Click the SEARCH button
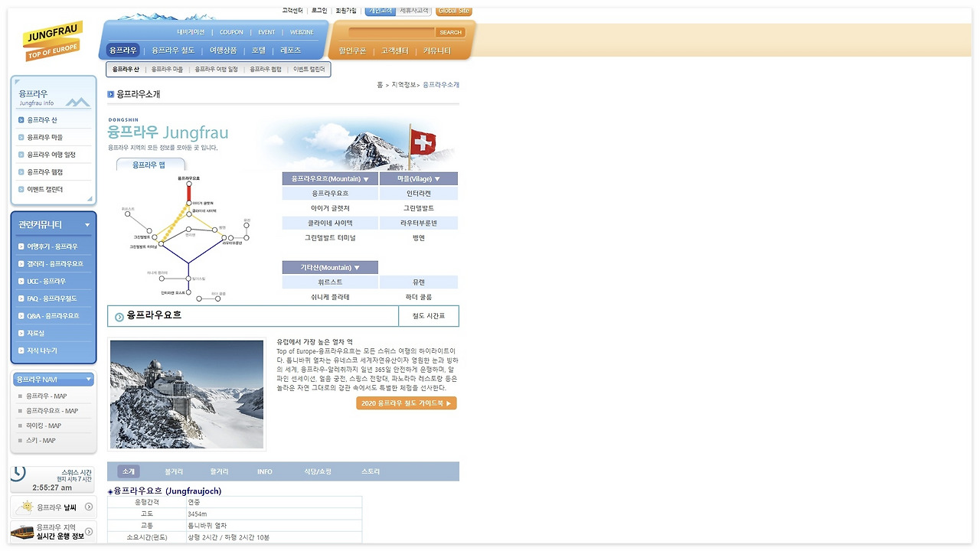Screen dimensions: 980x551 (451, 32)
